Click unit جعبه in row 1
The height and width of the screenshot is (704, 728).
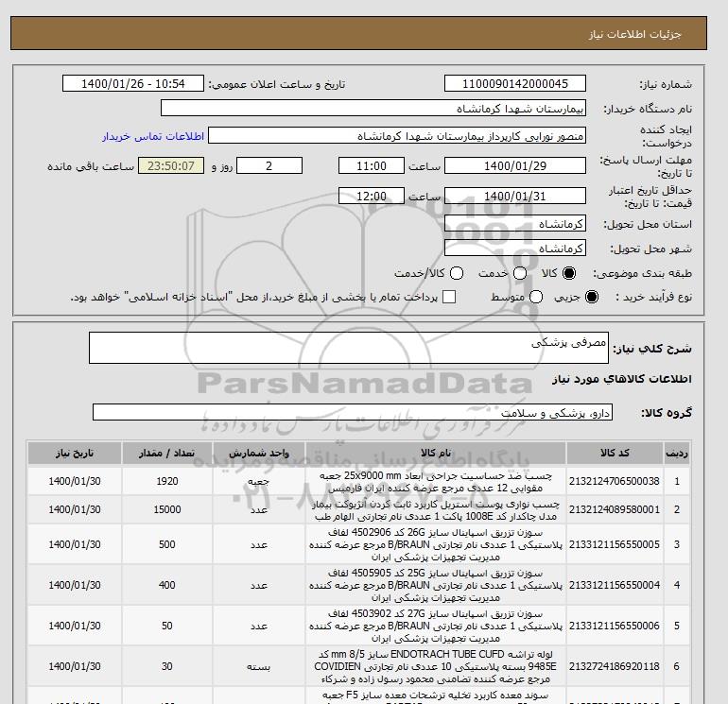(259, 481)
